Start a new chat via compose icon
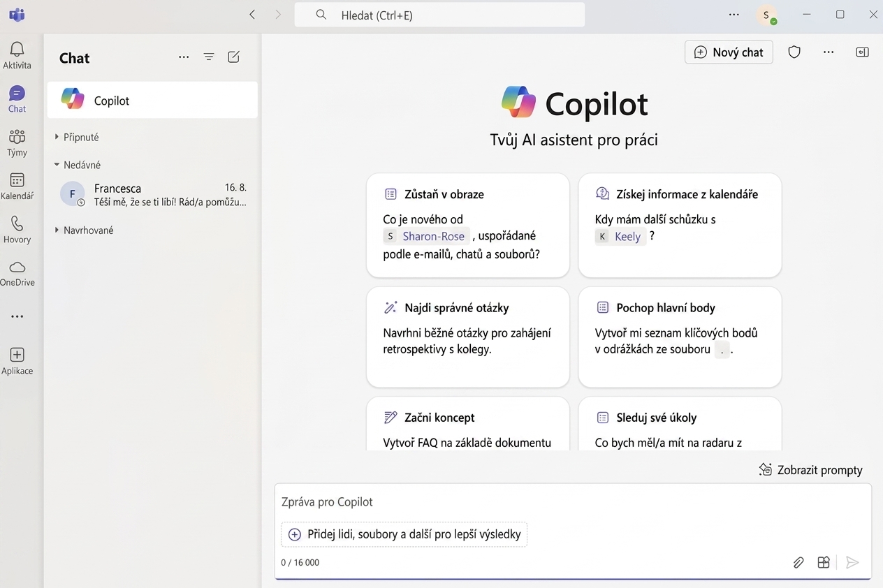Viewport: 883px width, 588px height. pyautogui.click(x=234, y=57)
